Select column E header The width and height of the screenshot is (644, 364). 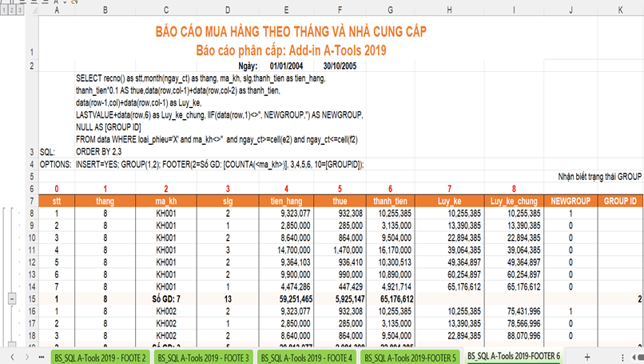[286, 10]
